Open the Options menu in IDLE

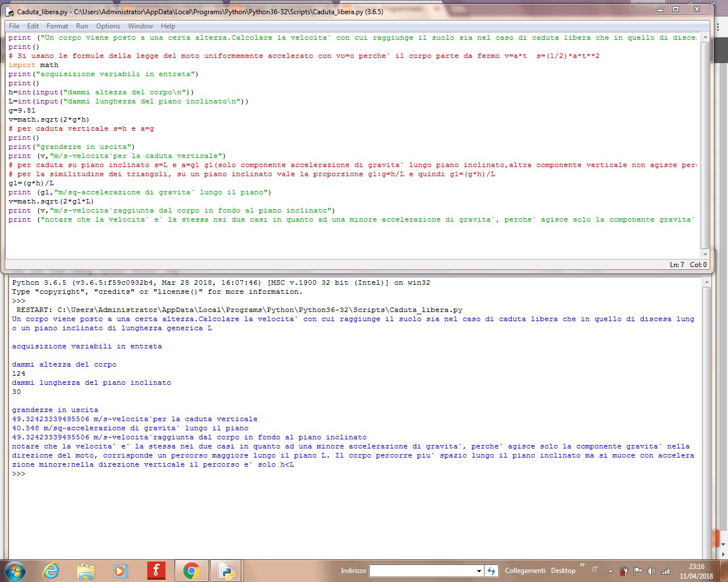[107, 26]
